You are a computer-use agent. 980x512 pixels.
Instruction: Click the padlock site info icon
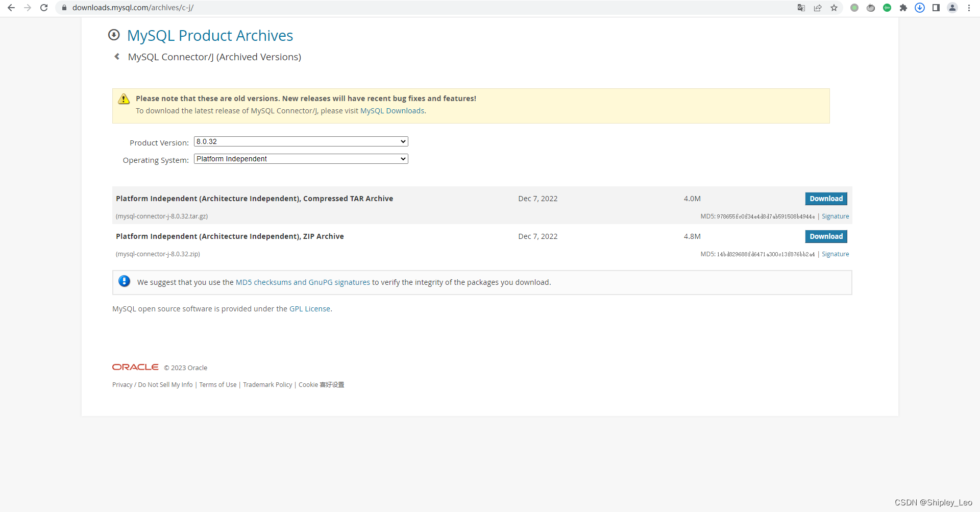pos(64,8)
